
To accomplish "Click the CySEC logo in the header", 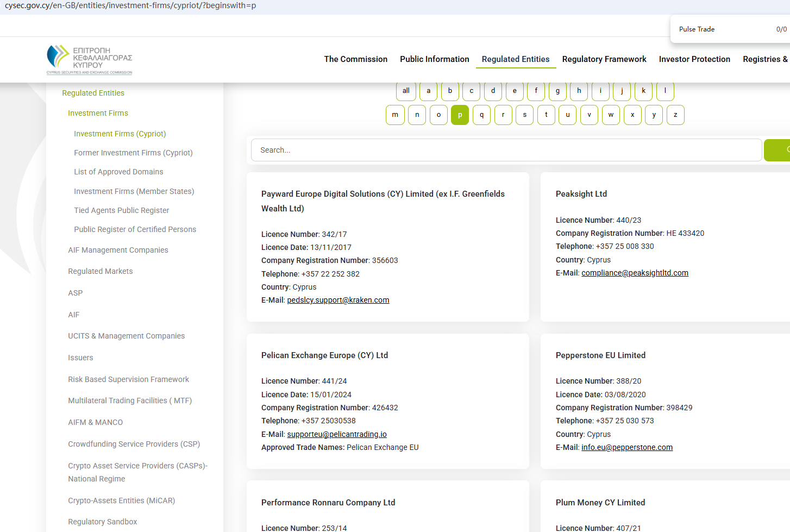I will pos(90,60).
